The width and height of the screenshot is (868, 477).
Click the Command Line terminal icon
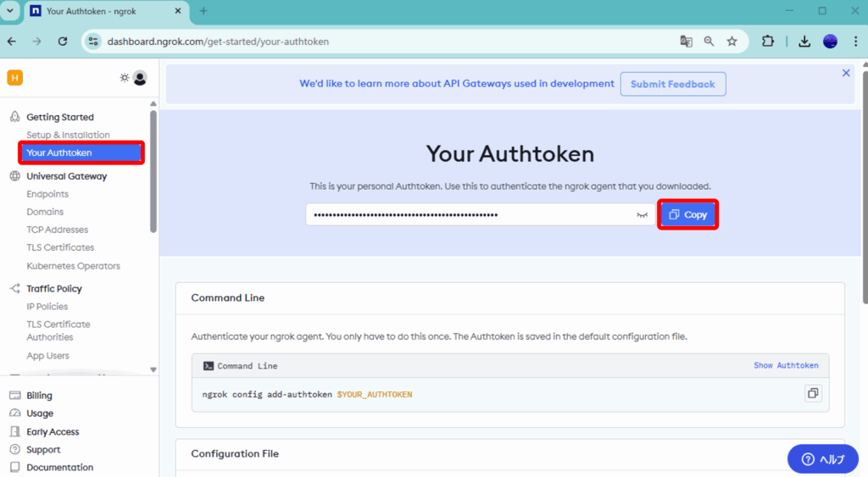pyautogui.click(x=209, y=366)
